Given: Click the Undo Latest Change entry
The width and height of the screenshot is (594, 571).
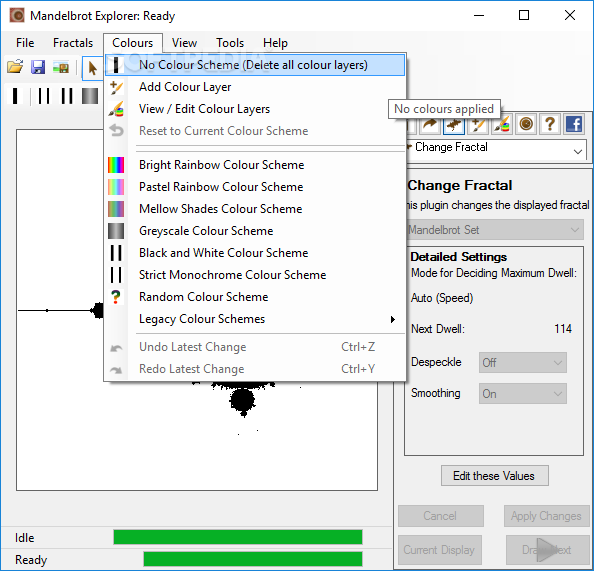Looking at the screenshot, I should 255,347.
